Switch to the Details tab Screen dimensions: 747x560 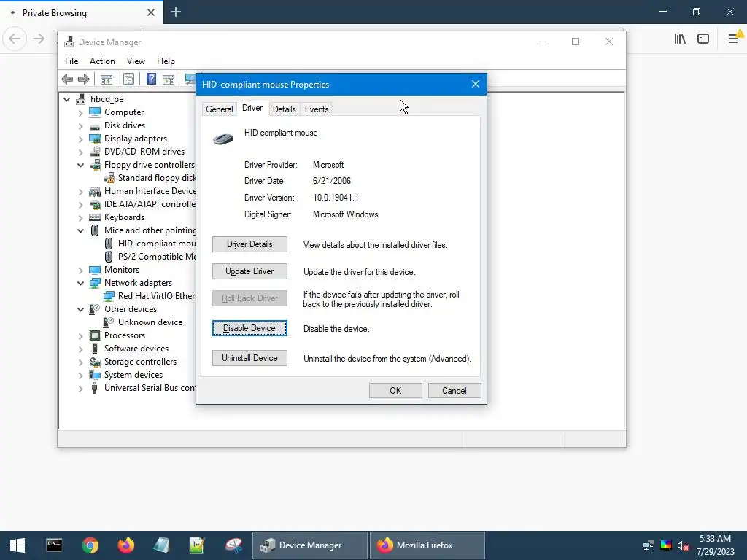pyautogui.click(x=285, y=109)
